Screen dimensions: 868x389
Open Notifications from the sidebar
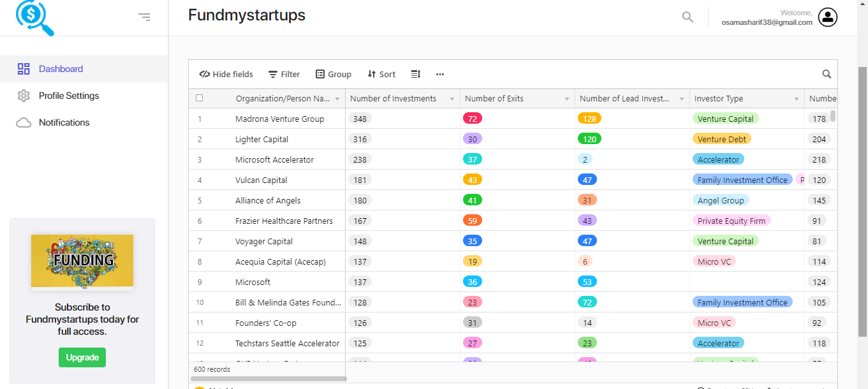tap(64, 122)
